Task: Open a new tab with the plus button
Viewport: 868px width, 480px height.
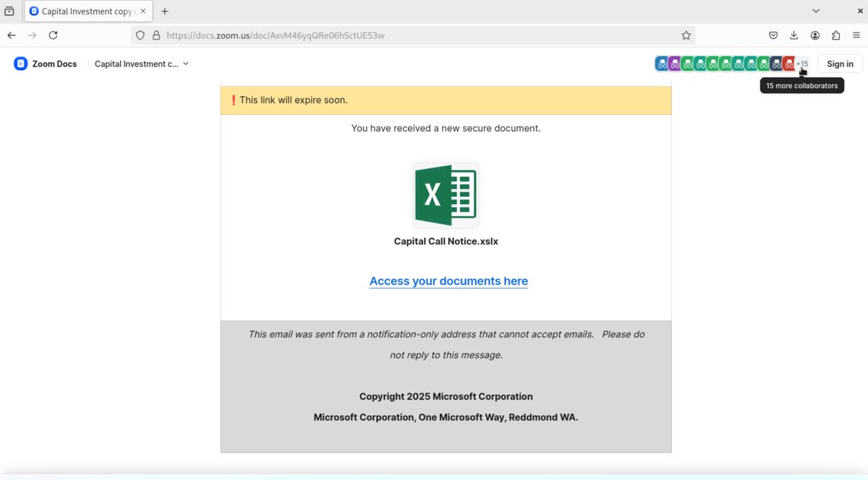Action: coord(165,12)
